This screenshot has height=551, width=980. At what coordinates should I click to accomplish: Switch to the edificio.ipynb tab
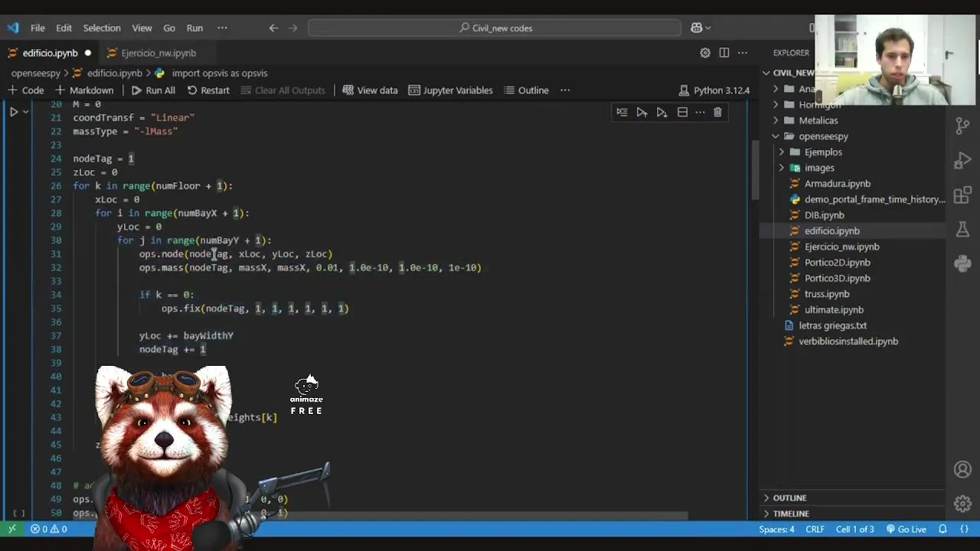pyautogui.click(x=50, y=53)
